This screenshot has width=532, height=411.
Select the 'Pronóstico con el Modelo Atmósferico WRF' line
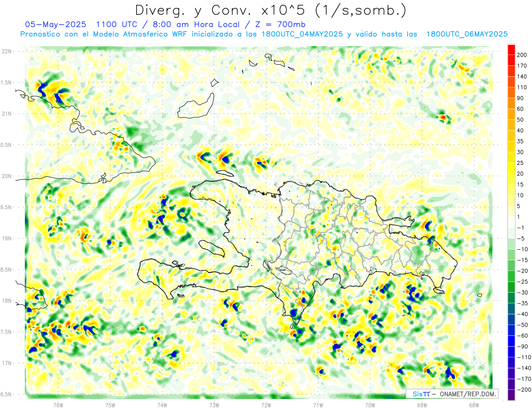coord(104,34)
